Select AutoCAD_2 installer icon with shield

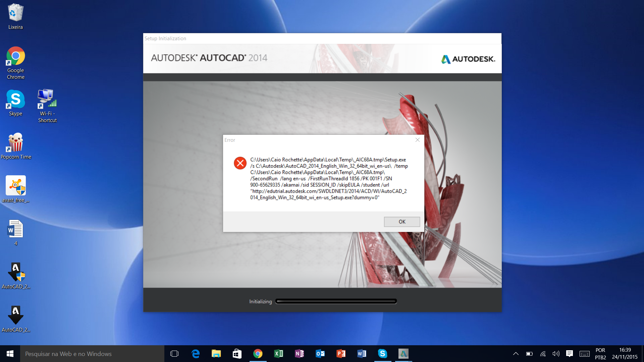tap(16, 276)
